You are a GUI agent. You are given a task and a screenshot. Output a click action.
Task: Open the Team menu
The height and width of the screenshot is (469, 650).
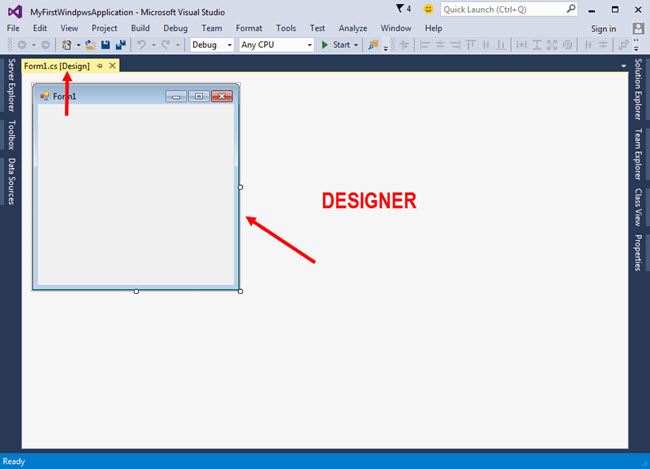211,28
